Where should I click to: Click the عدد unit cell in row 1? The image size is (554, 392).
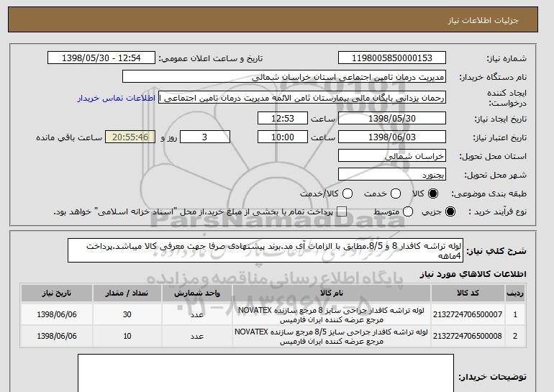(x=197, y=314)
